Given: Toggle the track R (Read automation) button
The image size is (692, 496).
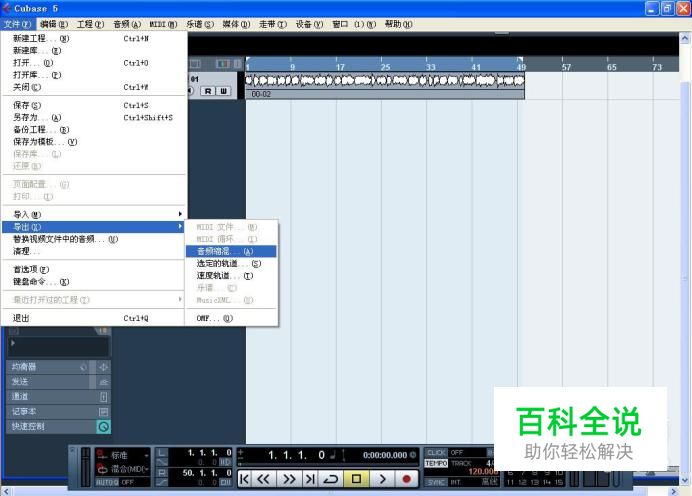Looking at the screenshot, I should [x=208, y=91].
